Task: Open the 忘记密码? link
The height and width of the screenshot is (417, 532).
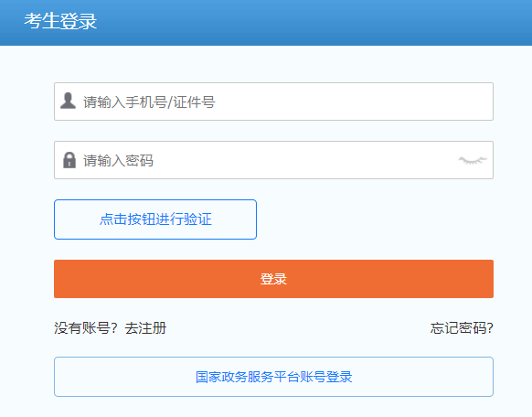Action: point(462,328)
